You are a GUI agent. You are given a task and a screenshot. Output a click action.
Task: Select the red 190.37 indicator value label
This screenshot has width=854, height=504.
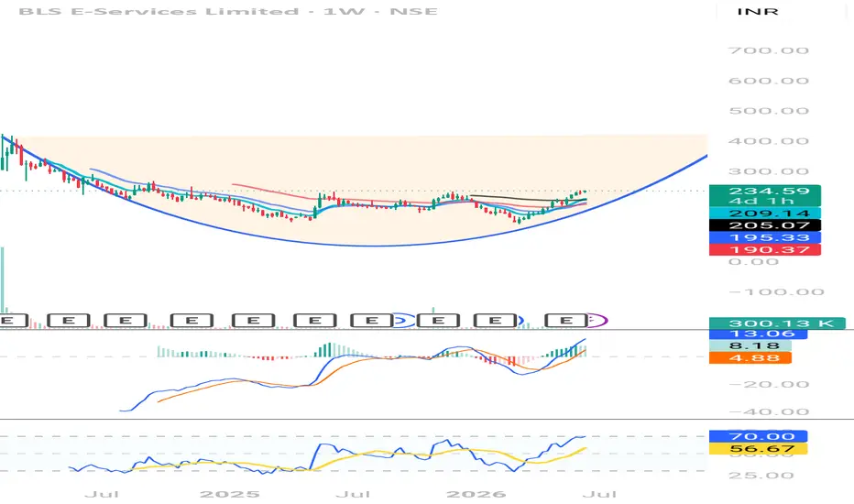click(765, 249)
